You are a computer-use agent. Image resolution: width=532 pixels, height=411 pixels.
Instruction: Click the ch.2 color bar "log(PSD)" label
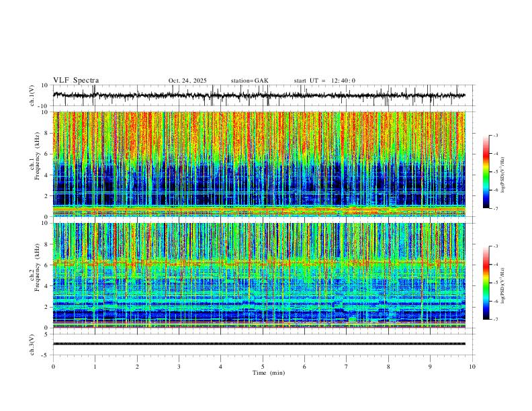coord(502,285)
